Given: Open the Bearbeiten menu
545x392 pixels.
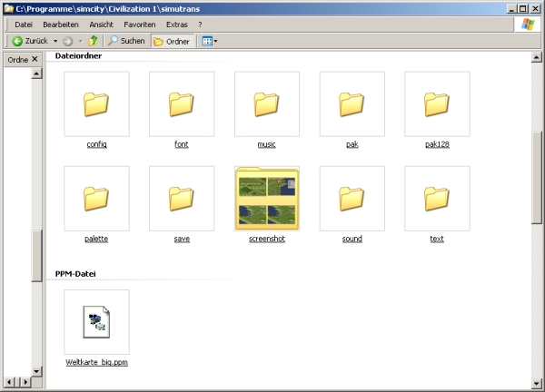Looking at the screenshot, I should [x=60, y=24].
